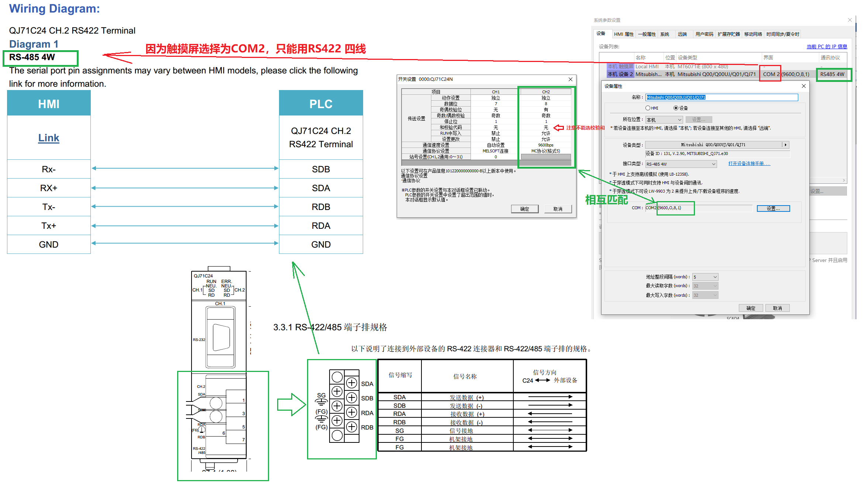The height and width of the screenshot is (493, 868).
Task: Close the 系统参数设置 window
Action: 850,20
